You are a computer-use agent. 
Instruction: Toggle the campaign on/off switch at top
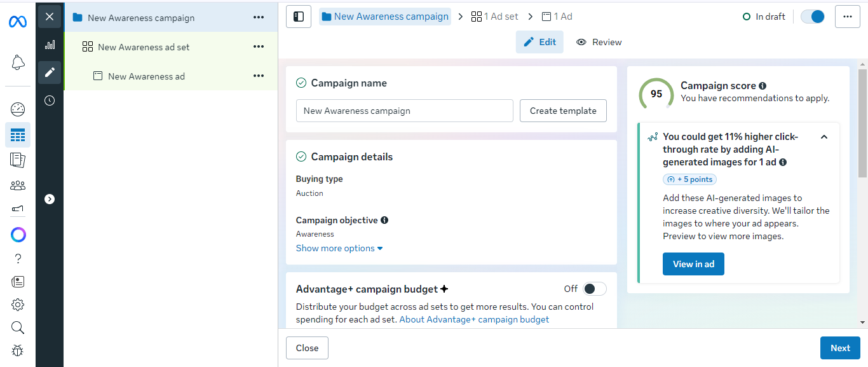tap(813, 17)
